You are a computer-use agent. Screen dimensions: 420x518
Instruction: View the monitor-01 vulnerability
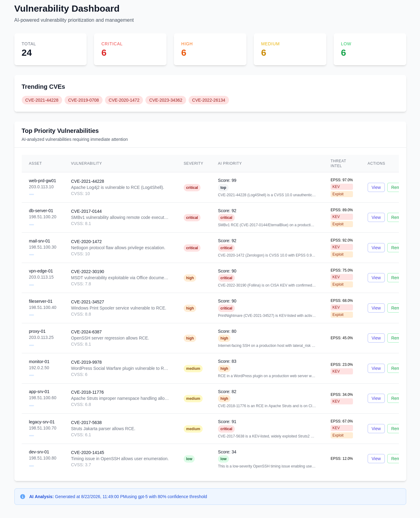[376, 368]
